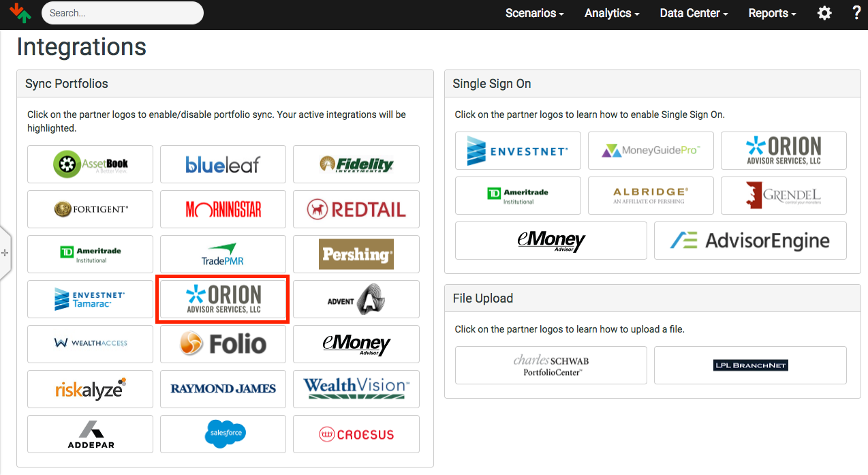Disable the highlighted Orion portfolio sync
The image size is (868, 475).
coord(223,299)
